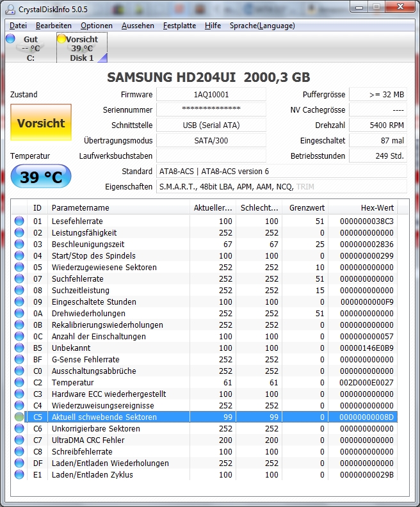
Task: Click the CrystalDiskInfo title bar app icon
Action: pyautogui.click(x=10, y=9)
